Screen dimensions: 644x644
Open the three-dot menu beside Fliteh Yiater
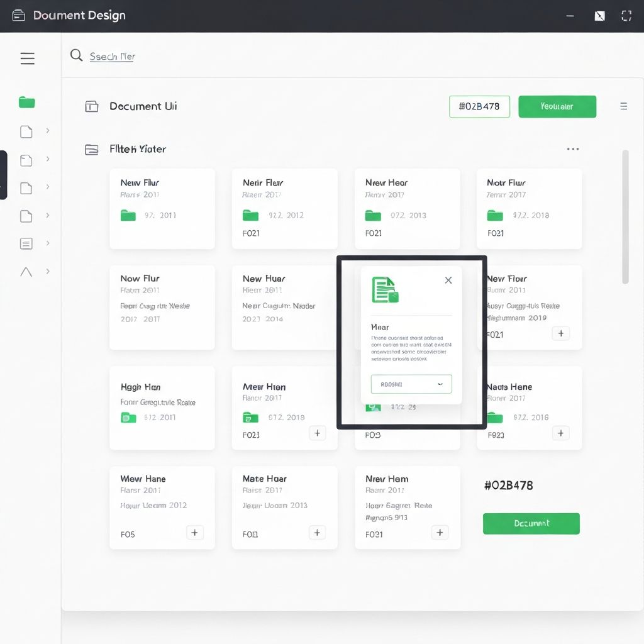coord(572,149)
